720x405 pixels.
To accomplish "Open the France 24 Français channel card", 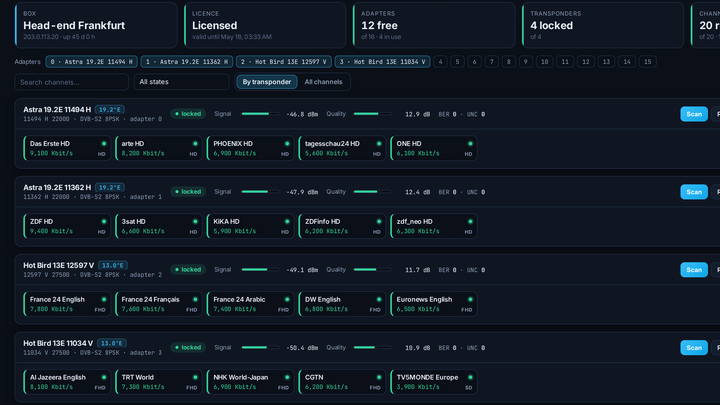I will point(158,304).
